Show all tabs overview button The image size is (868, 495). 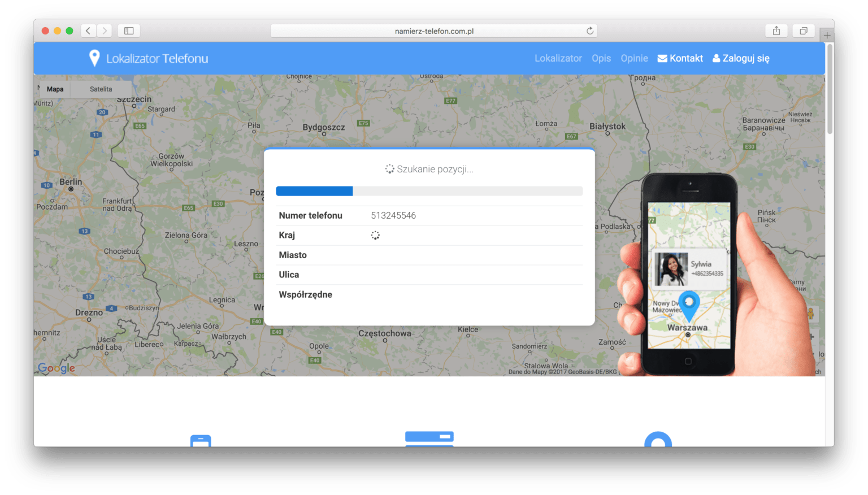click(x=803, y=31)
